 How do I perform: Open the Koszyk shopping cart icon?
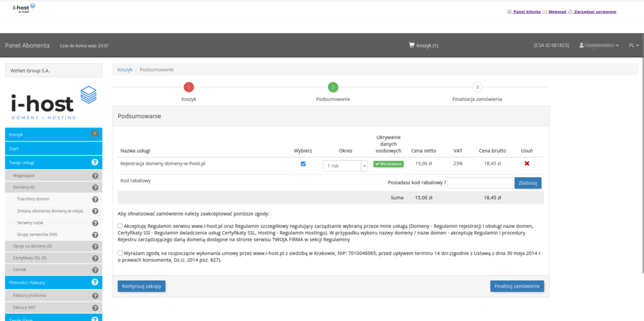point(412,45)
